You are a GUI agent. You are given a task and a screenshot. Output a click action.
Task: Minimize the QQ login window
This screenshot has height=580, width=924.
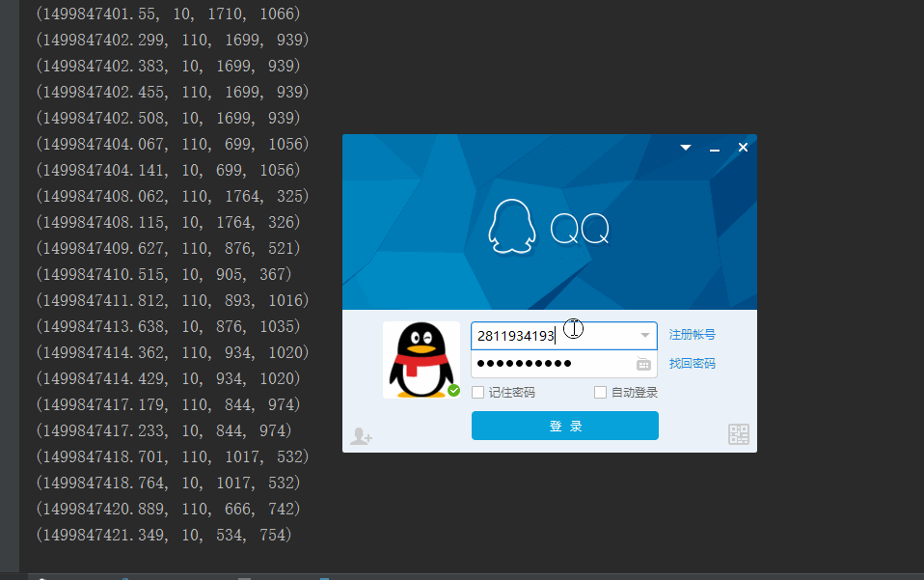click(714, 148)
